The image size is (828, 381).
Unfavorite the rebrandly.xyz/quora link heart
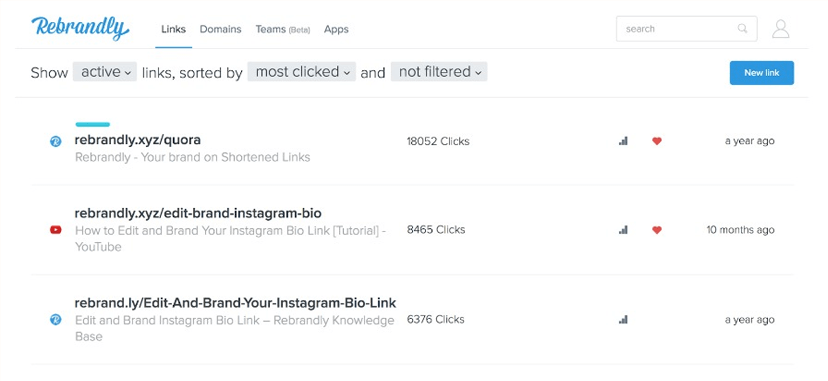point(656,141)
